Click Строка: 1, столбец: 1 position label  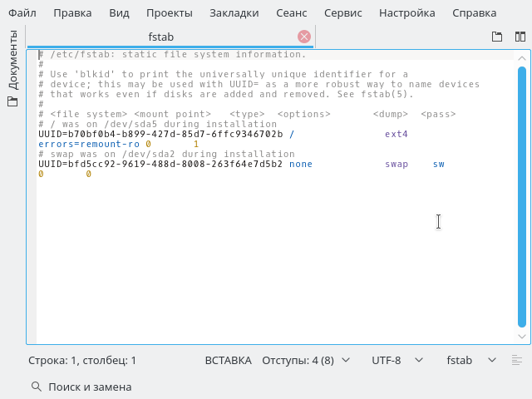click(82, 360)
